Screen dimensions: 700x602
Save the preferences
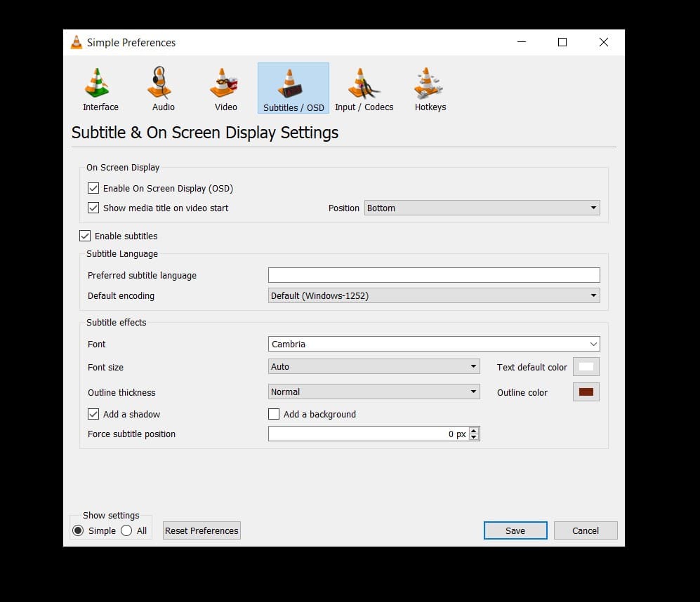coord(515,530)
